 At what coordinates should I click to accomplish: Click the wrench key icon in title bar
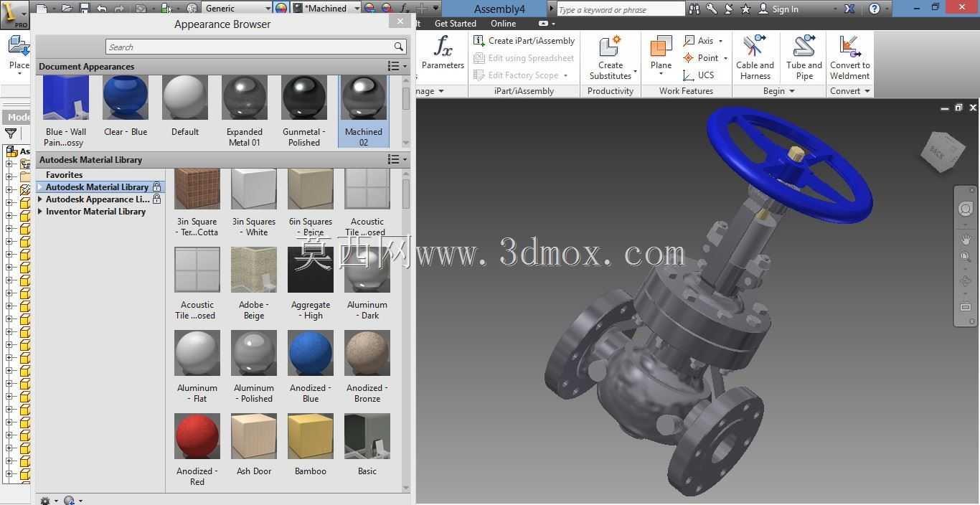[x=712, y=9]
